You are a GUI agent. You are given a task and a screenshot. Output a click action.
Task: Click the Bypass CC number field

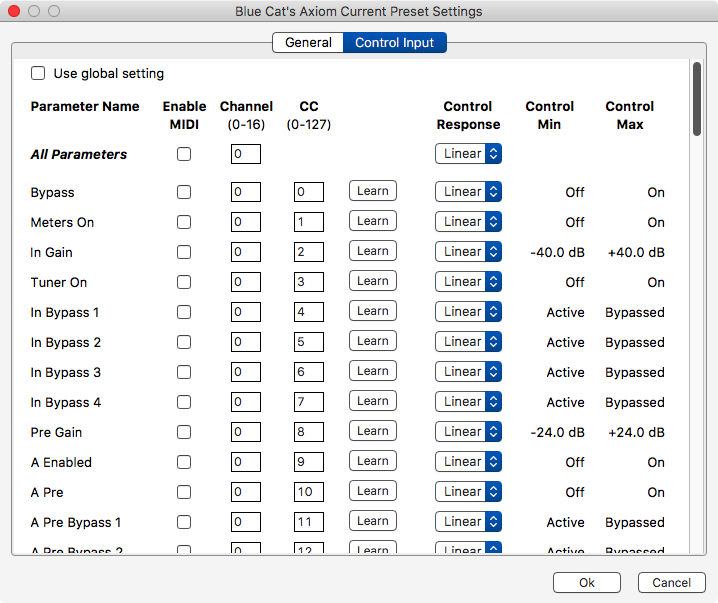pos(309,192)
